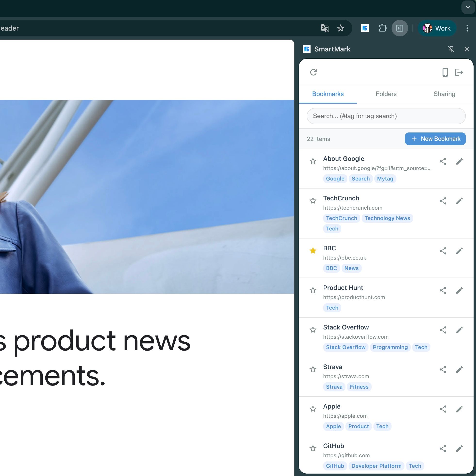
Task: Star the About Google bookmark
Action: pos(313,161)
